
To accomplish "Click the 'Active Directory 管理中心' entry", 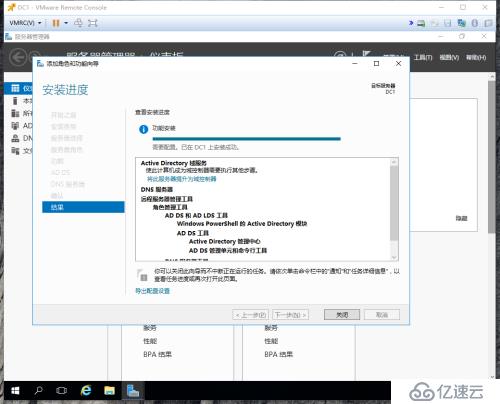I will click(x=225, y=241).
